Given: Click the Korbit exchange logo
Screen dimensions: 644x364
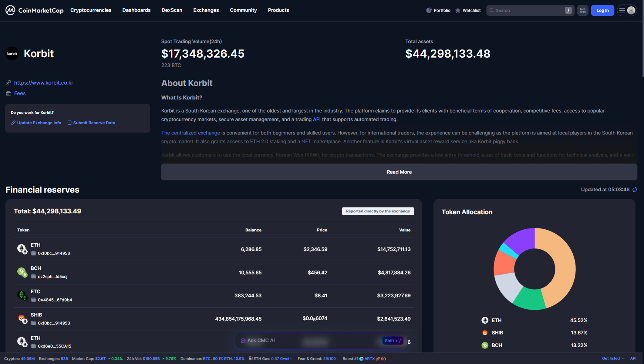Looking at the screenshot, I should [x=12, y=53].
